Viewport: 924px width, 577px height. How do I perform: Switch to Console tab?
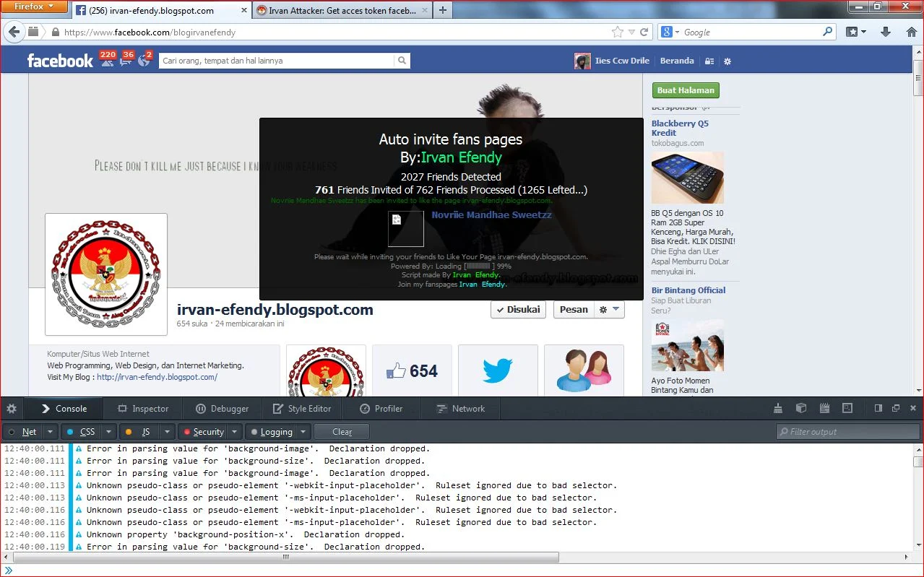[64, 409]
